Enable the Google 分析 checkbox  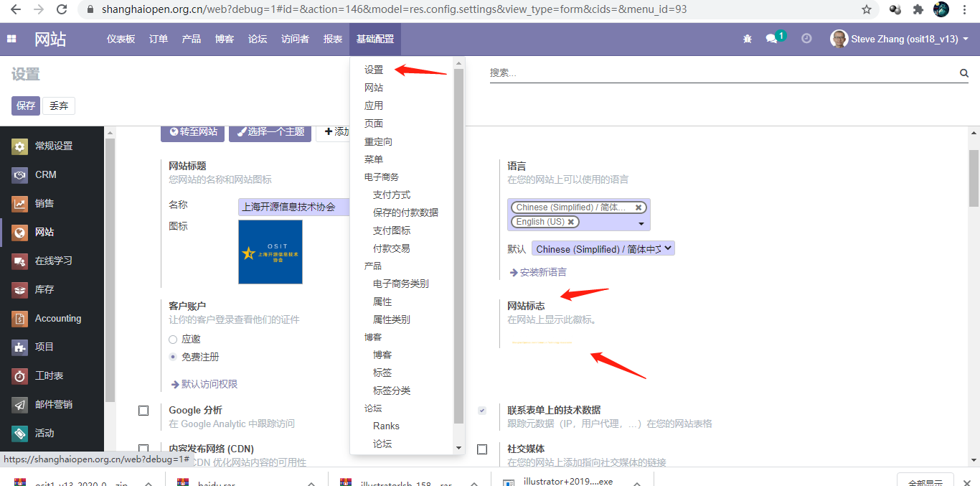tap(143, 411)
